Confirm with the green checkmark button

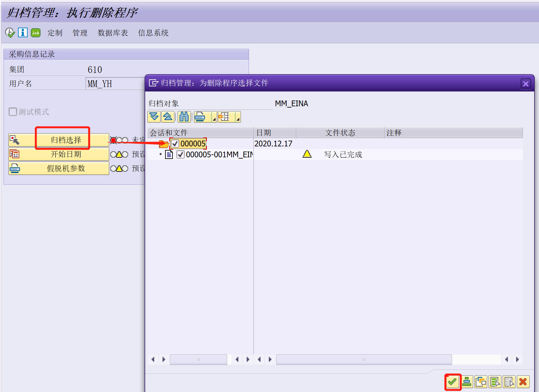click(453, 382)
